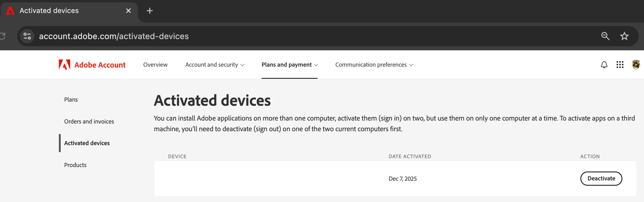Open the profile avatar menu
644x202 pixels.
636,65
